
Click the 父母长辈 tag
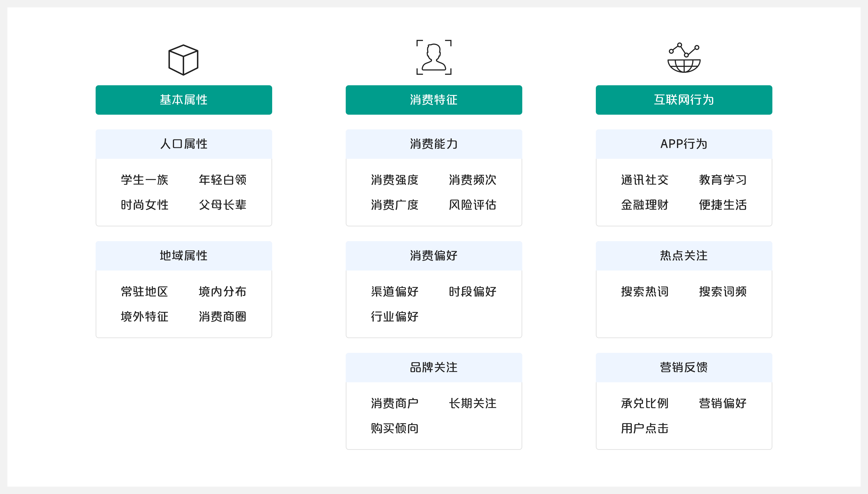(223, 205)
